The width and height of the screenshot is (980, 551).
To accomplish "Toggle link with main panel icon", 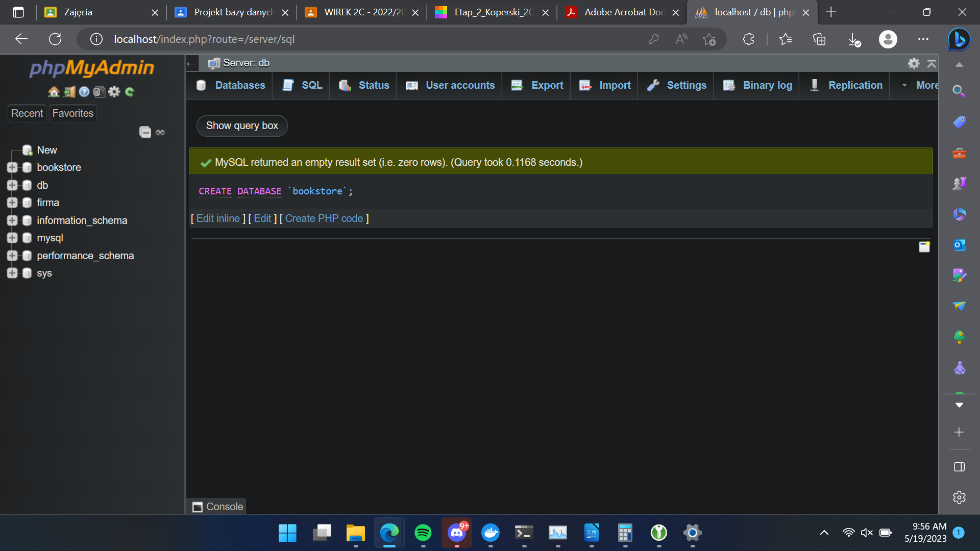I will coord(160,132).
